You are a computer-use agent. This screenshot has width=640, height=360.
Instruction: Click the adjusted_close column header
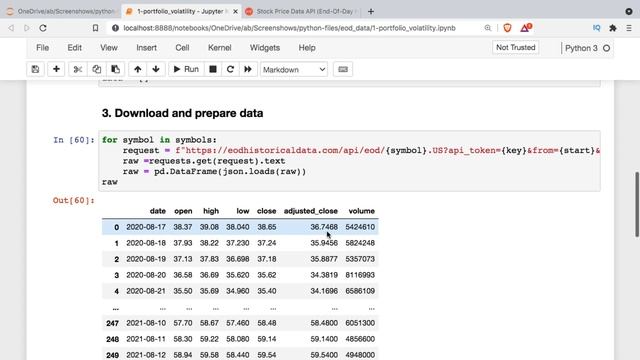[311, 211]
